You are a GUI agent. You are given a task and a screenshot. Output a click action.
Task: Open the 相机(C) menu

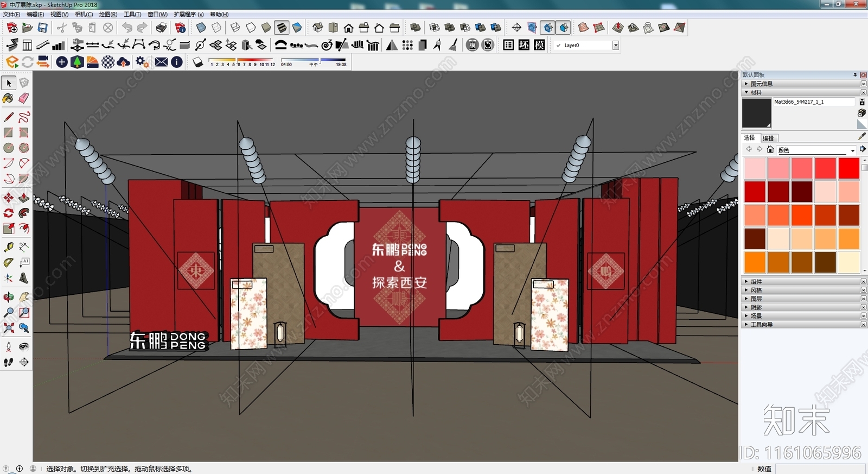click(x=84, y=14)
